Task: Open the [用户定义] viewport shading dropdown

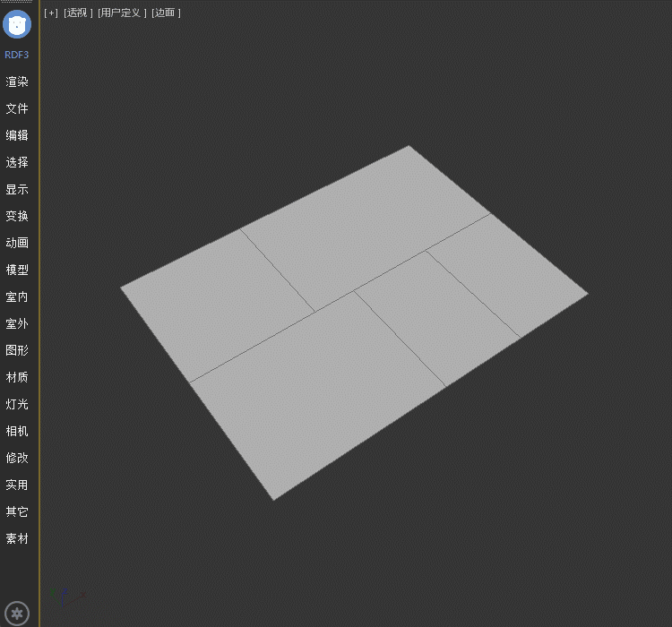Action: click(x=122, y=13)
